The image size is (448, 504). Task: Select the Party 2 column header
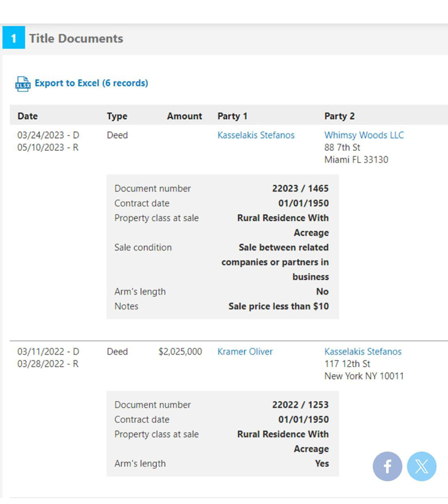click(x=339, y=116)
